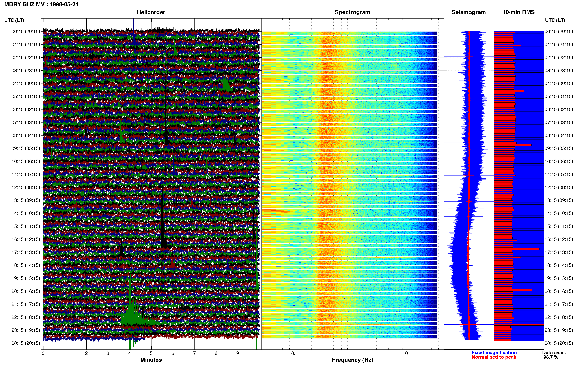Click right-side time label '09:15 (05:15)'
This screenshot has height=368, width=588.
click(x=559, y=148)
